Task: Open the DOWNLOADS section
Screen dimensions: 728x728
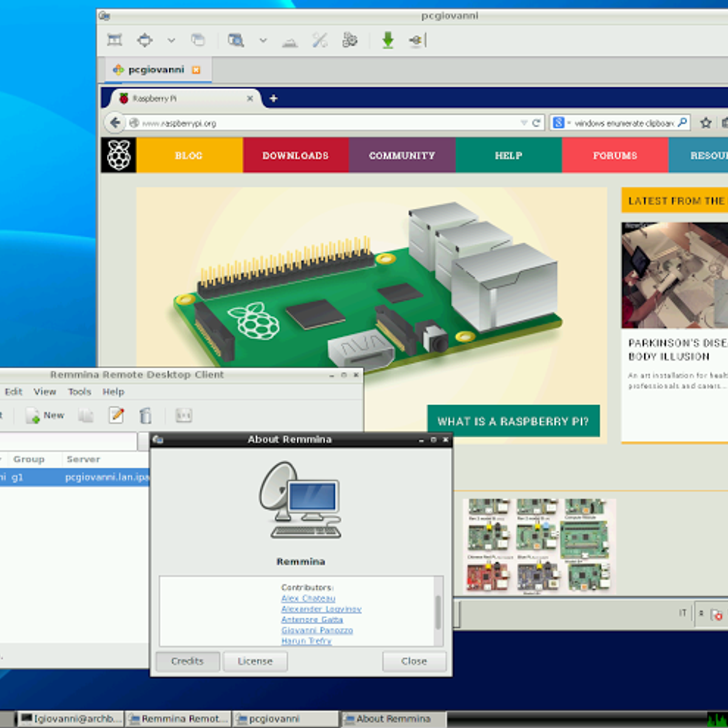Action: click(x=296, y=155)
